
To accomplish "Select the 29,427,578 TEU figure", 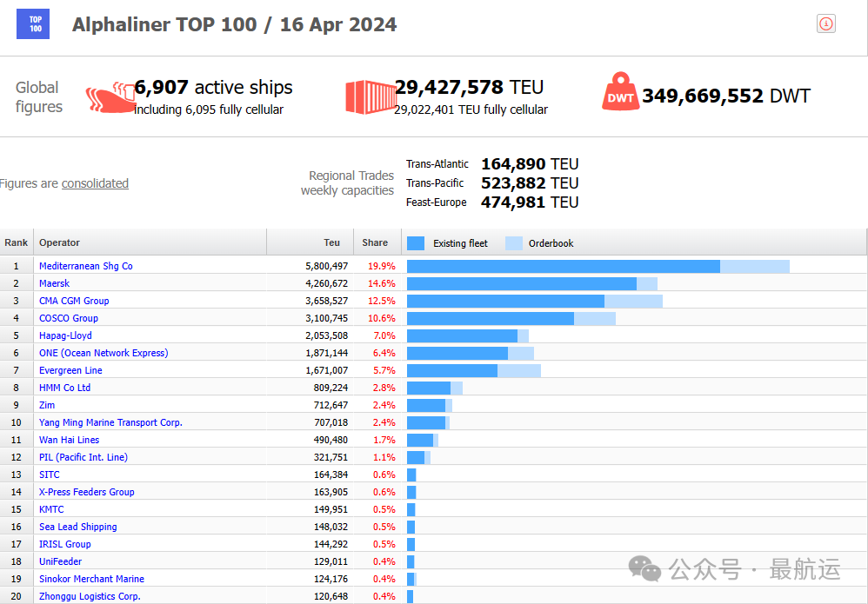I will coord(469,88).
